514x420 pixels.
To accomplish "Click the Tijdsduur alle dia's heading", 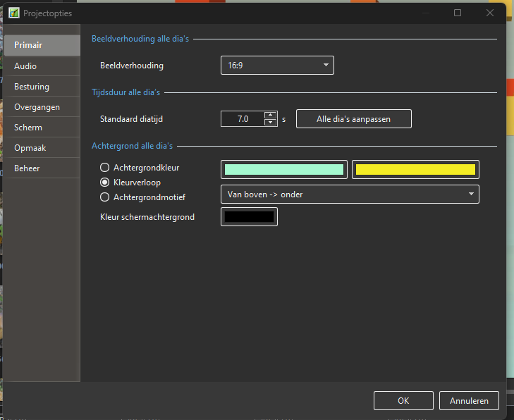I will [126, 92].
